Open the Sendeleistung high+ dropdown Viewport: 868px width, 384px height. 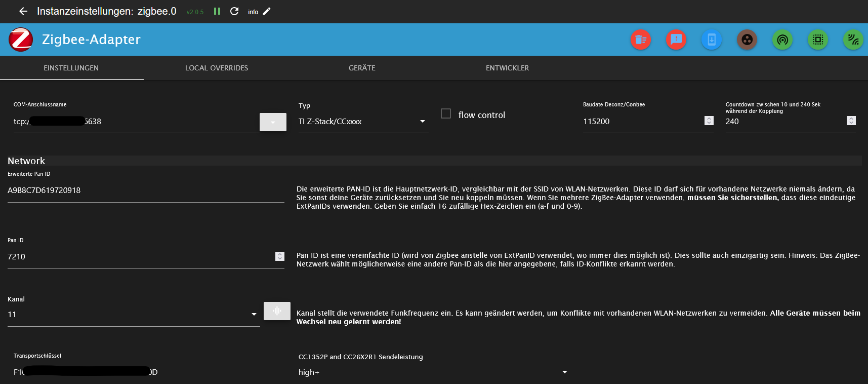click(x=433, y=372)
